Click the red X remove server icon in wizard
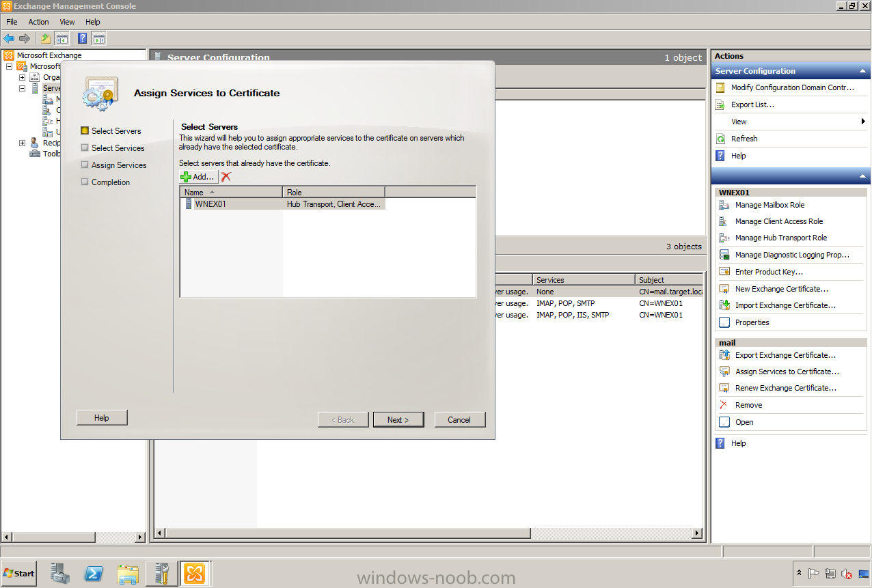Image resolution: width=872 pixels, height=588 pixels. coord(226,177)
